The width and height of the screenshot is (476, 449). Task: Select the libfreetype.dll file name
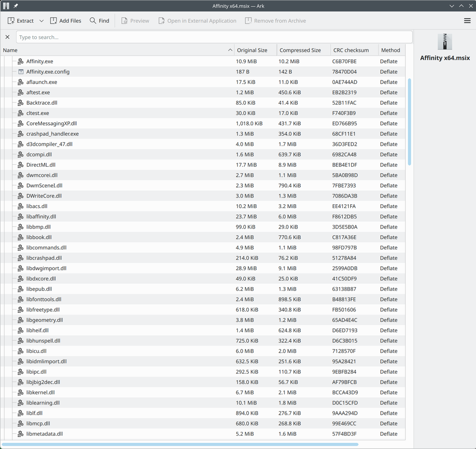[43, 309]
